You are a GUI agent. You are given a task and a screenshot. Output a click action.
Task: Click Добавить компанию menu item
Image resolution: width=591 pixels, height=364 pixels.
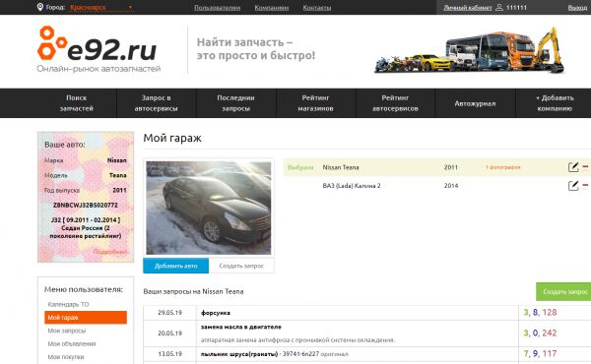coord(555,103)
